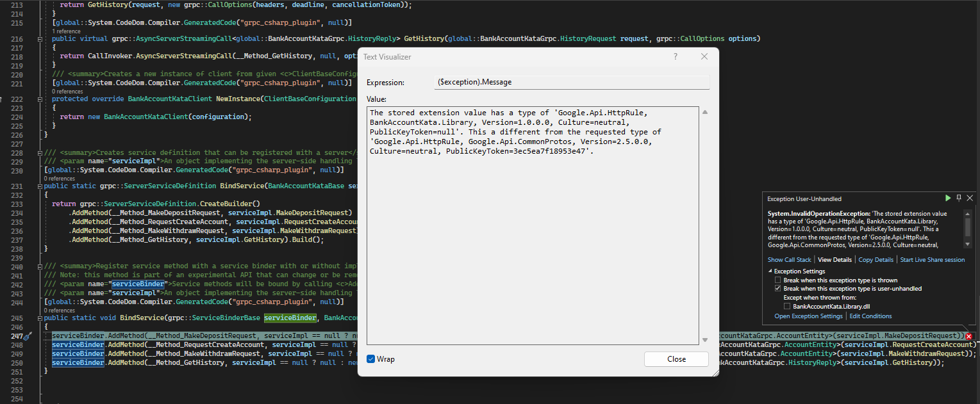
Task: Click System.InvalidOperationException bold text
Action: click(819, 213)
